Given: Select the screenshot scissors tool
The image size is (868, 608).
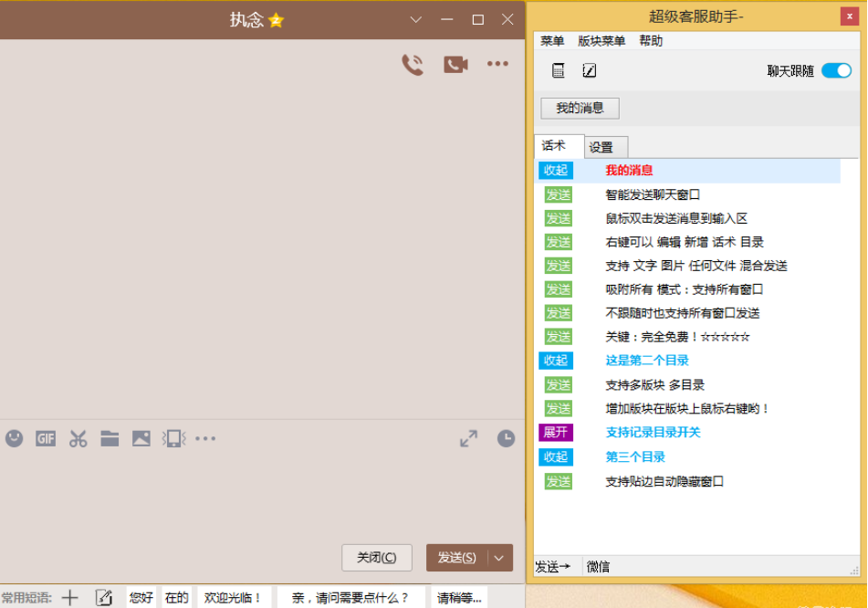Looking at the screenshot, I should pos(77,438).
